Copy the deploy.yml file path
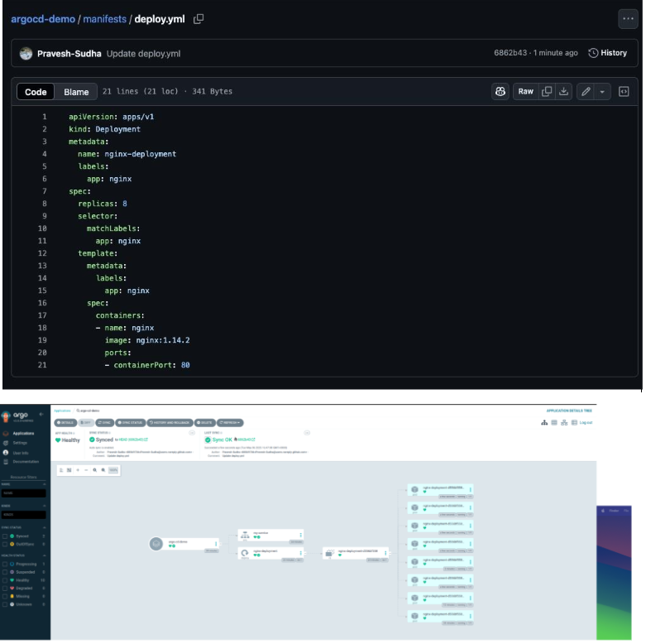Image resolution: width=646 pixels, height=644 pixels. 199,19
